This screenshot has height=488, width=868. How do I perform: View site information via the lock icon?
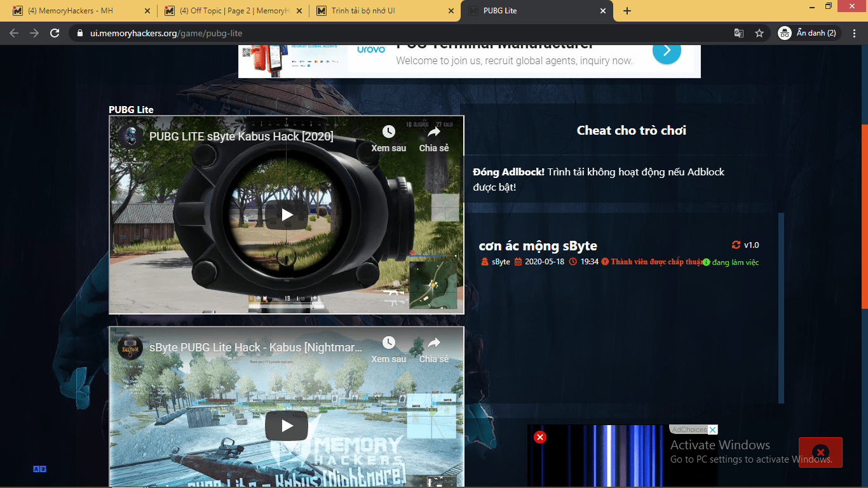(x=79, y=33)
